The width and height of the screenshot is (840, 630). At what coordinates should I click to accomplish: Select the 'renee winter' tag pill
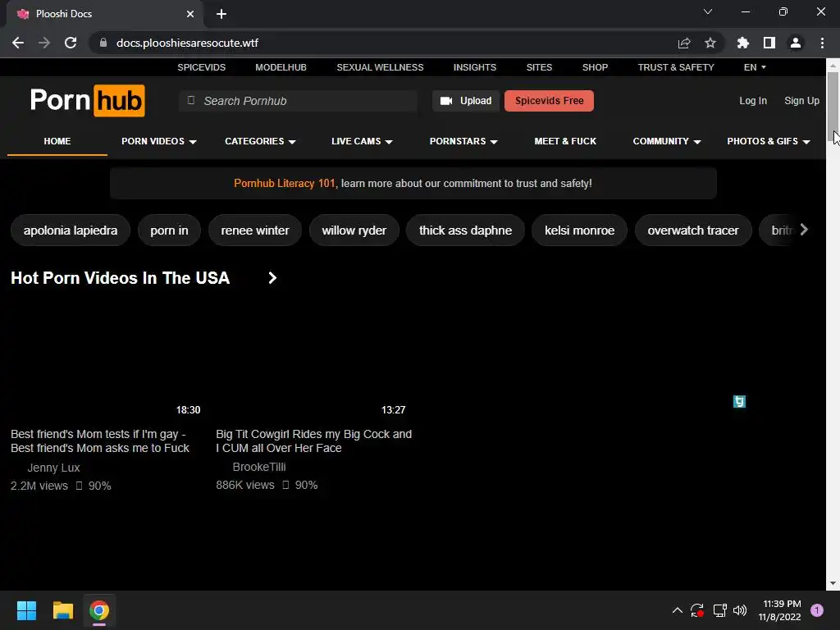tap(255, 231)
